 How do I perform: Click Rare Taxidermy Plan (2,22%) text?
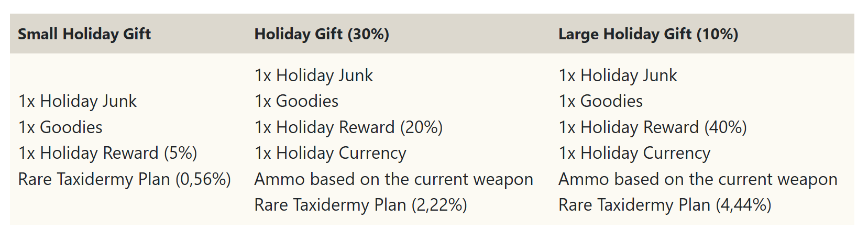pos(360,205)
